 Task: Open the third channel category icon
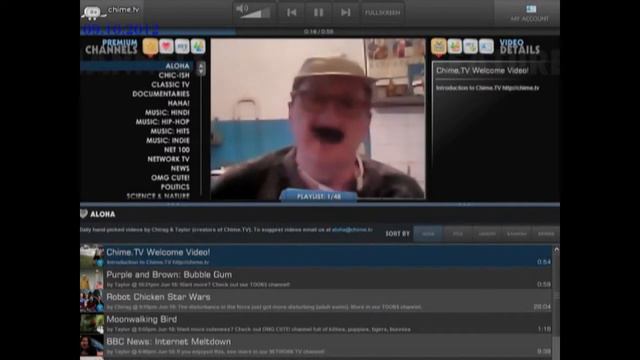(x=182, y=46)
